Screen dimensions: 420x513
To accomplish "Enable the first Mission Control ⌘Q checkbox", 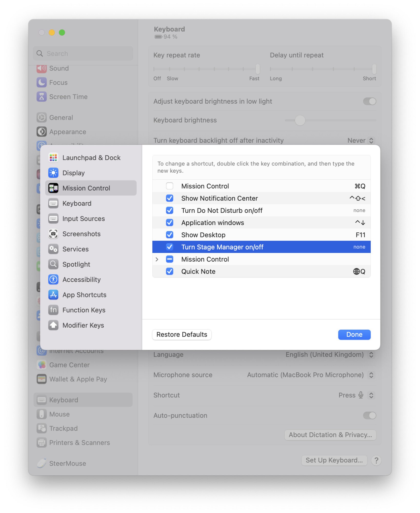I will (169, 186).
